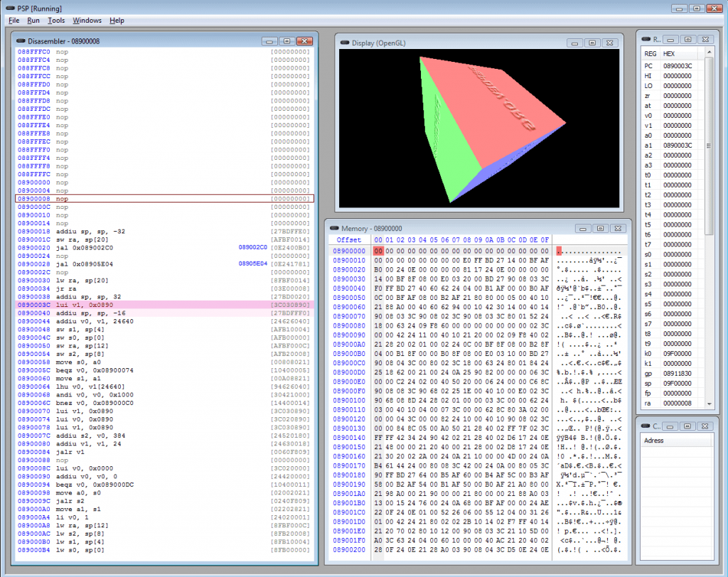Click the registers list vertical scrollbar
The image size is (728, 577).
click(x=708, y=146)
